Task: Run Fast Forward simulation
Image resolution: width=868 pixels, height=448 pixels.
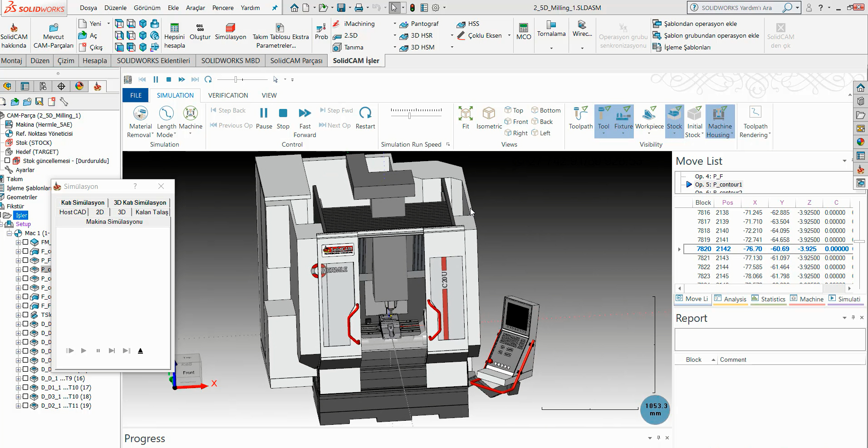Action: click(x=305, y=122)
